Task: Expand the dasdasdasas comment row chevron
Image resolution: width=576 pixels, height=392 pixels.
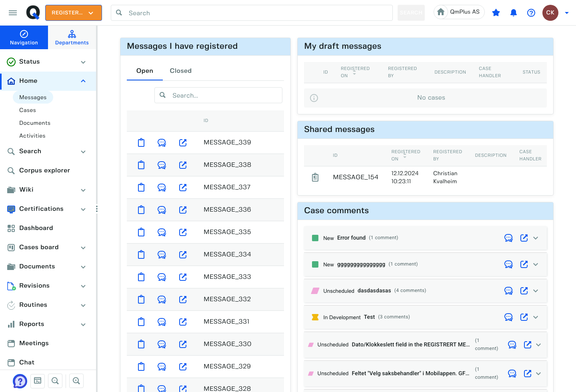Action: coord(536,291)
